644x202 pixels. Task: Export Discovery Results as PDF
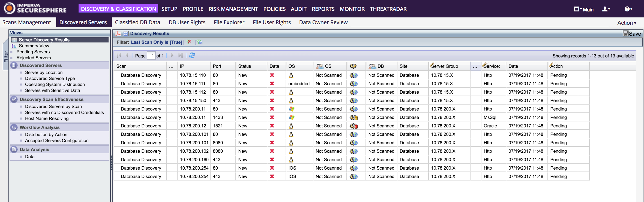tap(118, 34)
